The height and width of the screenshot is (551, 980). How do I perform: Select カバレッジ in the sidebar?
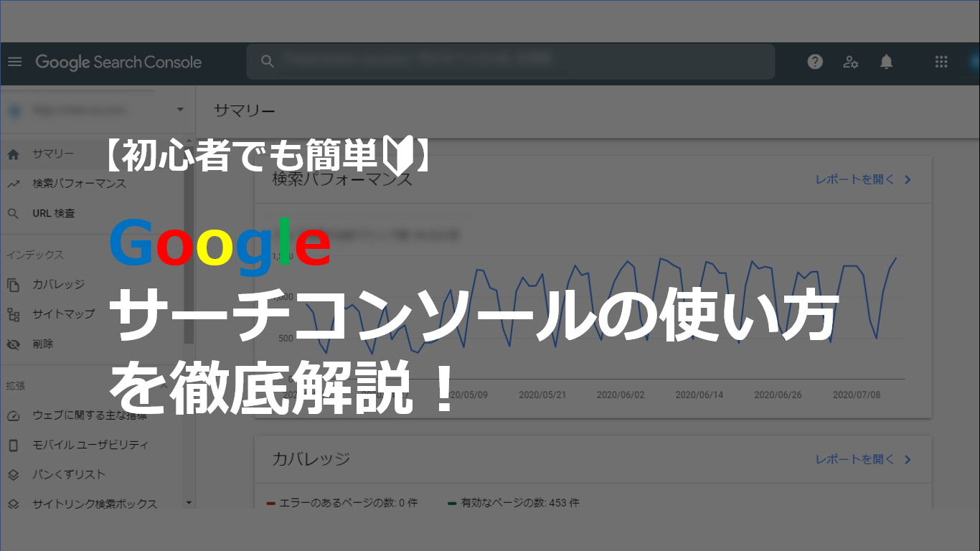58,285
